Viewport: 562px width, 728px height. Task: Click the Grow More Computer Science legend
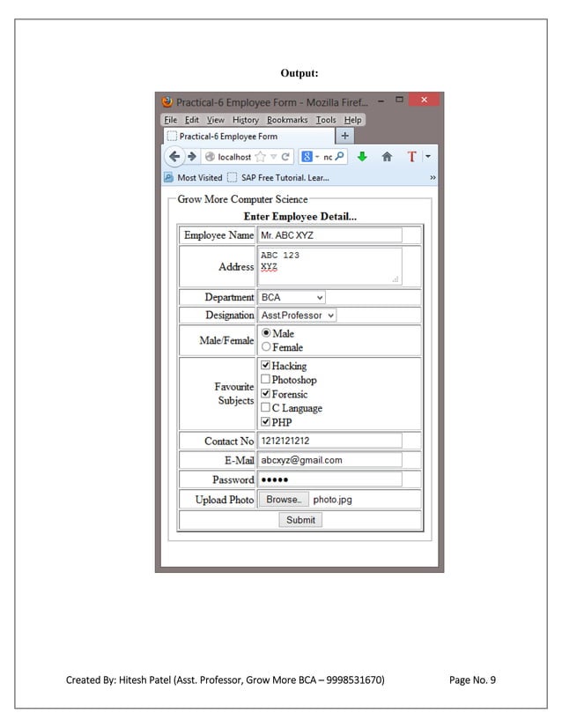243,199
